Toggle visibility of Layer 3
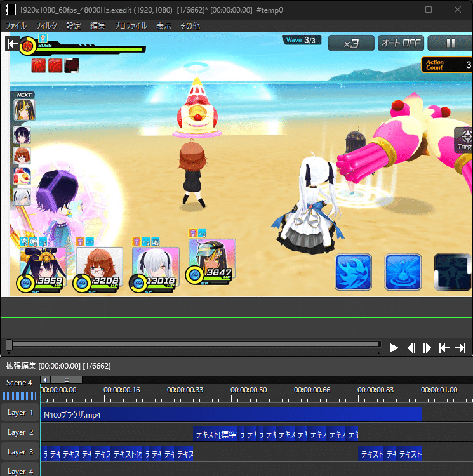473x476 pixels. [20, 452]
